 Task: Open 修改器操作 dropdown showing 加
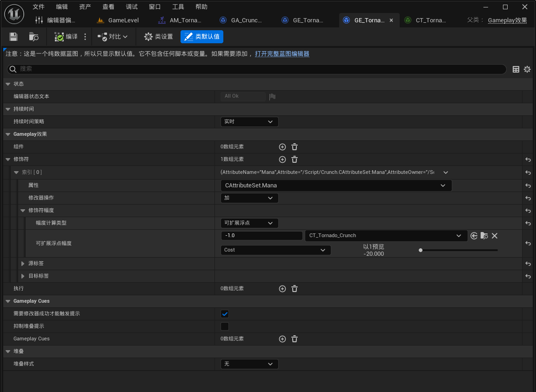[x=249, y=198]
